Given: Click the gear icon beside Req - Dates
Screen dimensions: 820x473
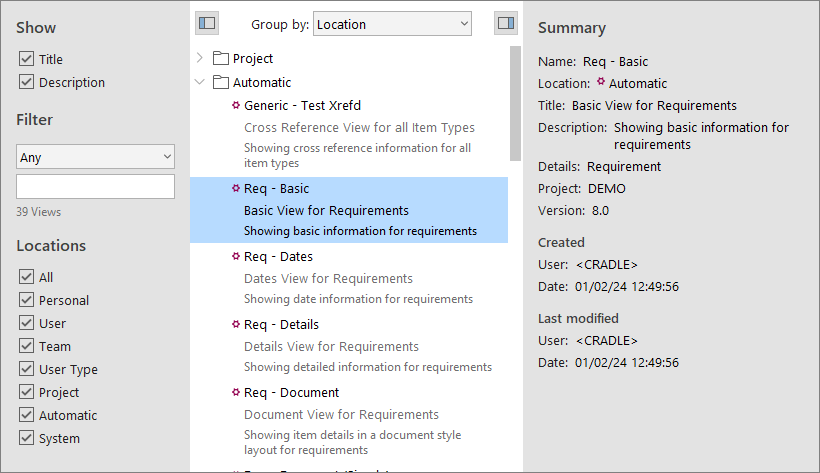Looking at the screenshot, I should click(236, 256).
